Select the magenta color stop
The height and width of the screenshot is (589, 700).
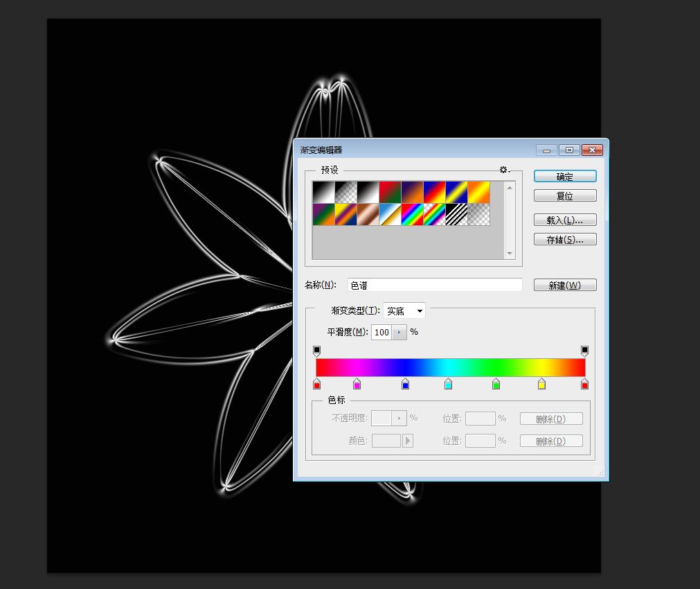(357, 384)
